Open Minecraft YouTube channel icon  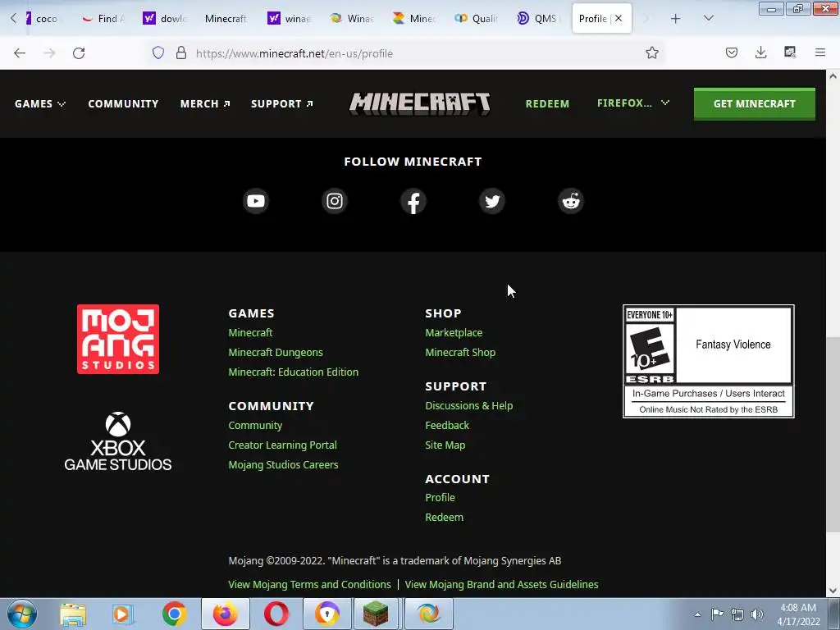point(256,202)
